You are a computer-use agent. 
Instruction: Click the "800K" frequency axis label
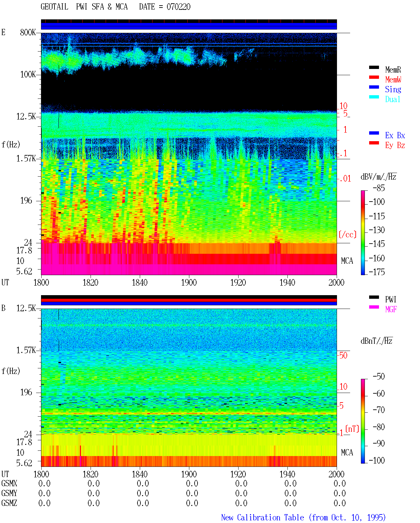tap(28, 32)
